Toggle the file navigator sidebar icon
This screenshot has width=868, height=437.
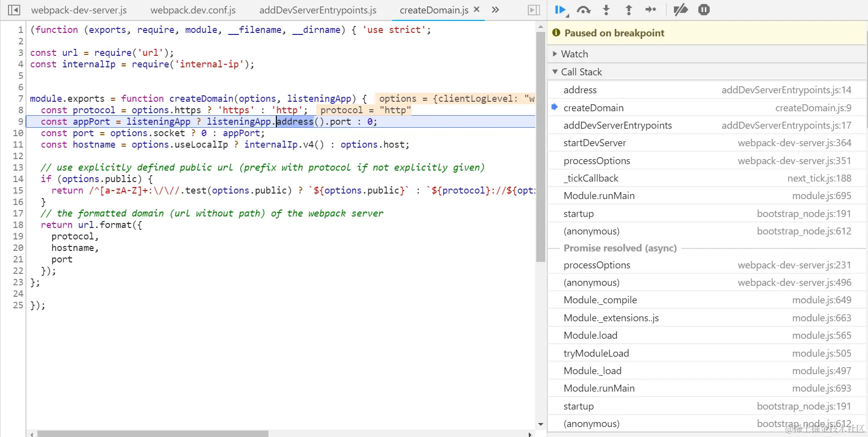pos(14,10)
